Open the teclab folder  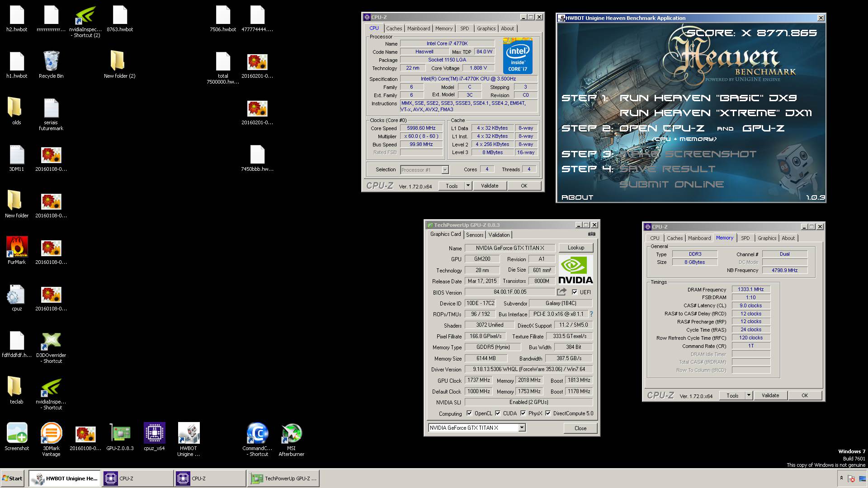(17, 390)
